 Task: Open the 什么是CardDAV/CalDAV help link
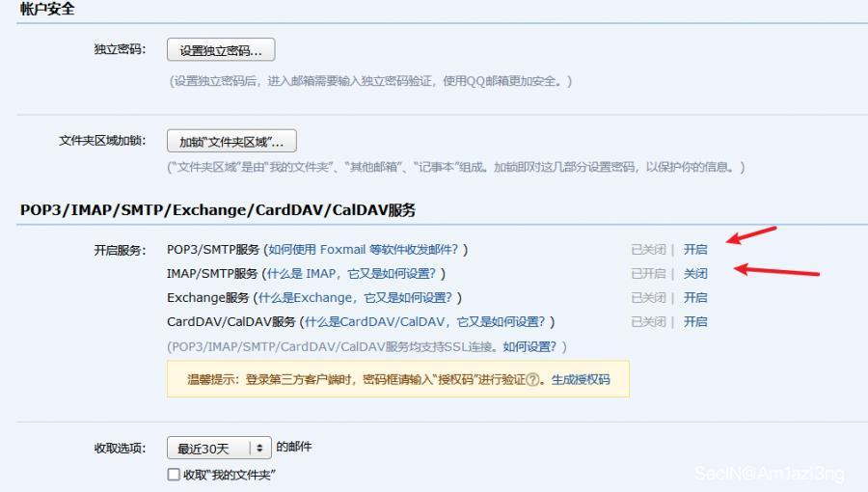[424, 321]
